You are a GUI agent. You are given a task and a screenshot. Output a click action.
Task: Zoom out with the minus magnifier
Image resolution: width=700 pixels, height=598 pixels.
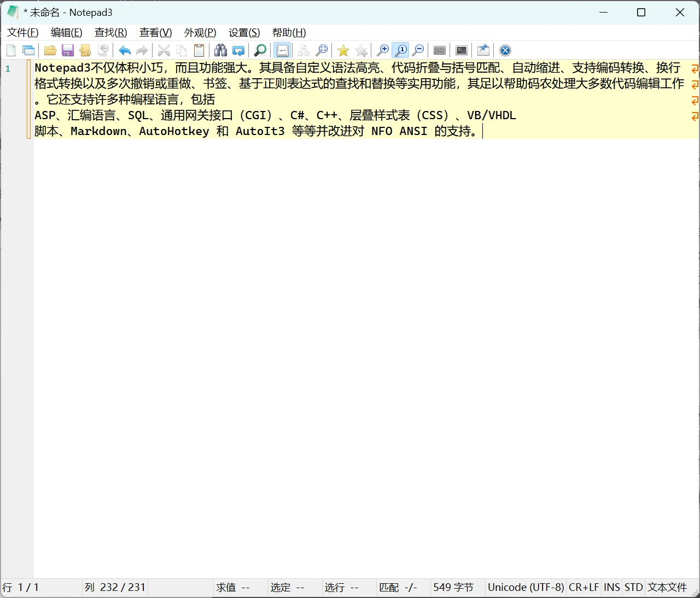point(418,51)
